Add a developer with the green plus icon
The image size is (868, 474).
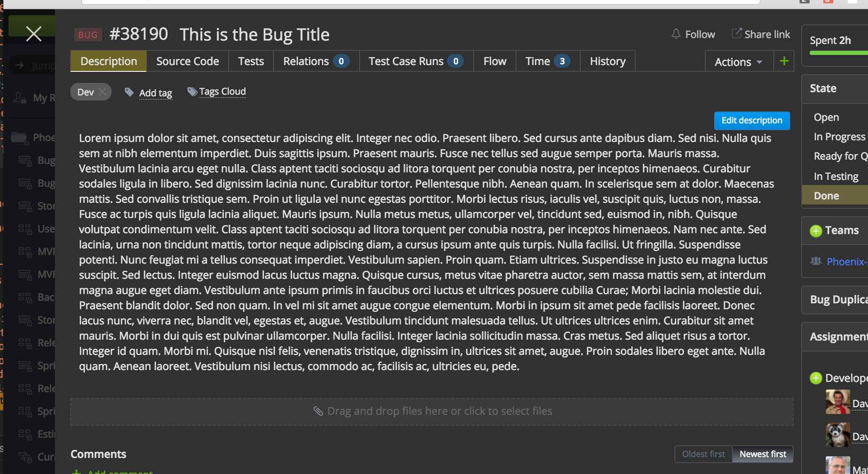click(x=816, y=378)
